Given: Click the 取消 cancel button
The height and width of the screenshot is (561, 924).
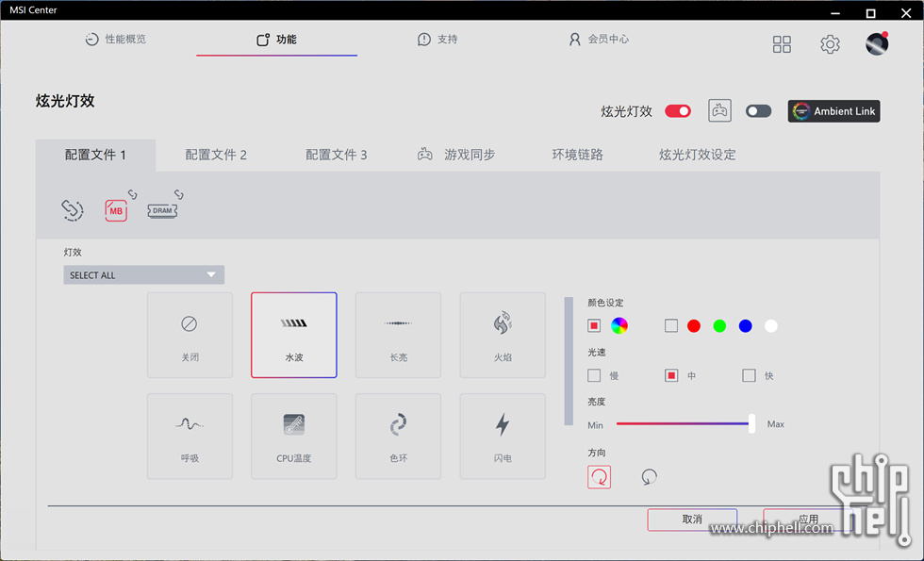Looking at the screenshot, I should [692, 520].
